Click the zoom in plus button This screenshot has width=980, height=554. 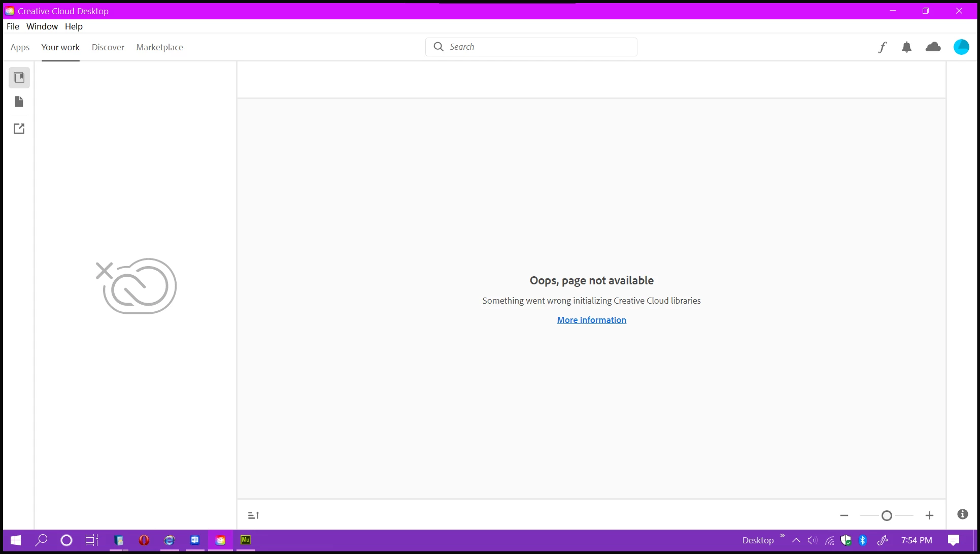click(929, 515)
